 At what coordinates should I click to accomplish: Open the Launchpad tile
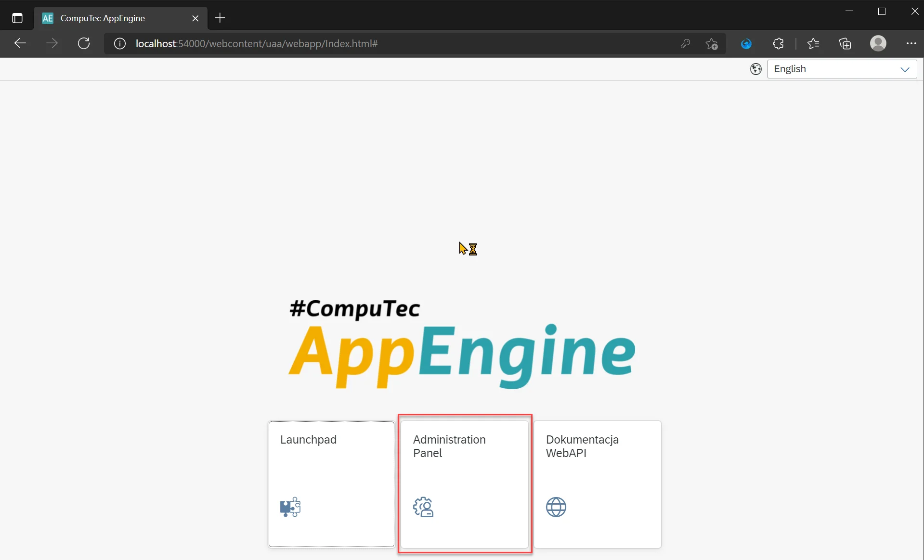pyautogui.click(x=331, y=484)
